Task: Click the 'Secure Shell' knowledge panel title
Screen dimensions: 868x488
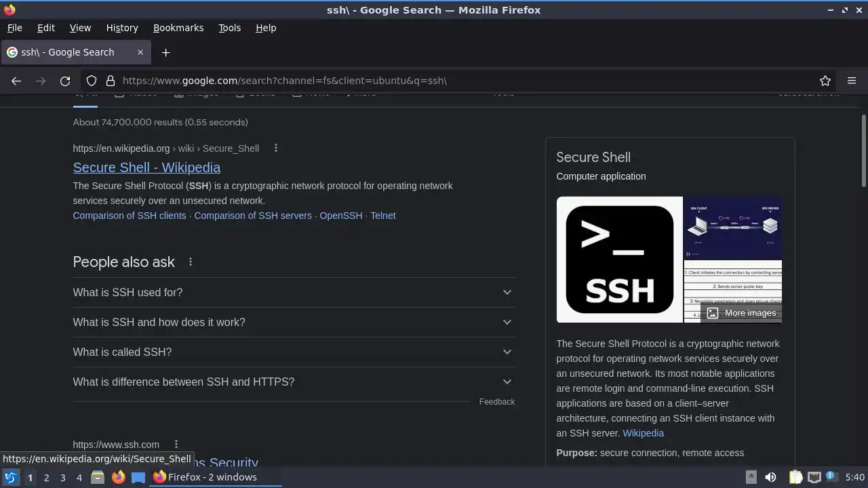Action: click(x=593, y=157)
